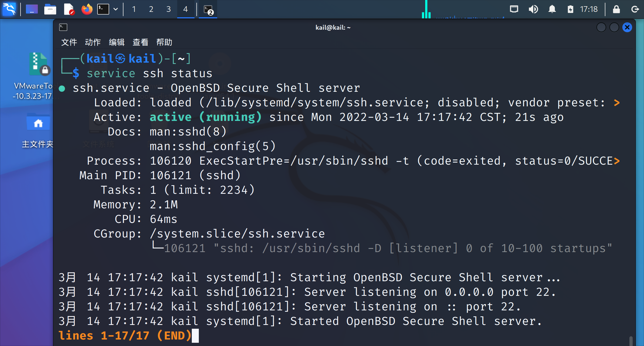
Task: Click the 'Process: 106120 ExecStartPre' line
Action: click(x=353, y=161)
